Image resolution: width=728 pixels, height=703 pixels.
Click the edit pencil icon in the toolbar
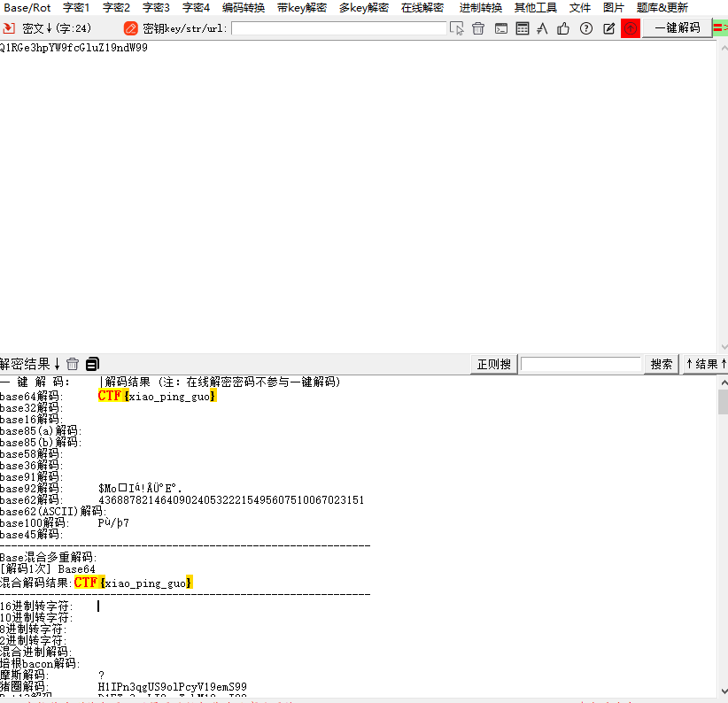pyautogui.click(x=608, y=28)
